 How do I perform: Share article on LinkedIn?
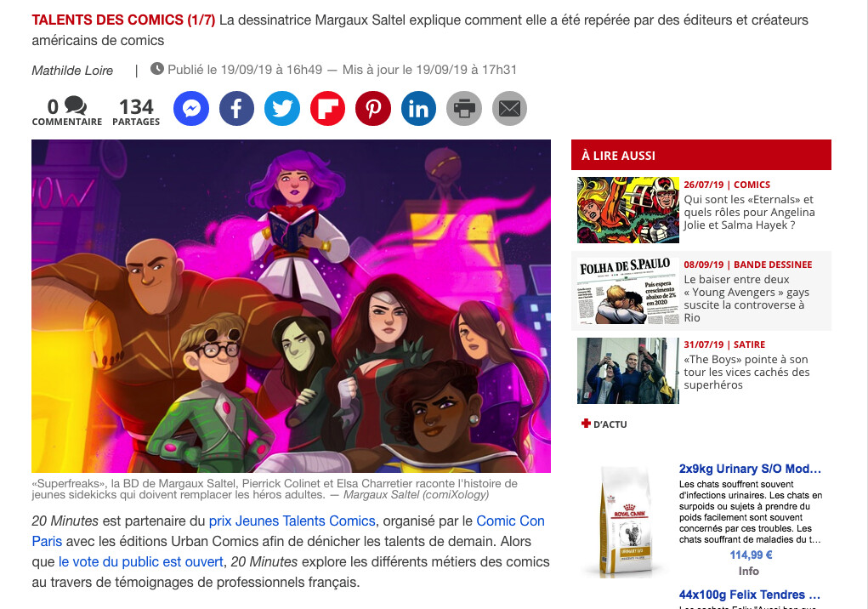[x=418, y=108]
